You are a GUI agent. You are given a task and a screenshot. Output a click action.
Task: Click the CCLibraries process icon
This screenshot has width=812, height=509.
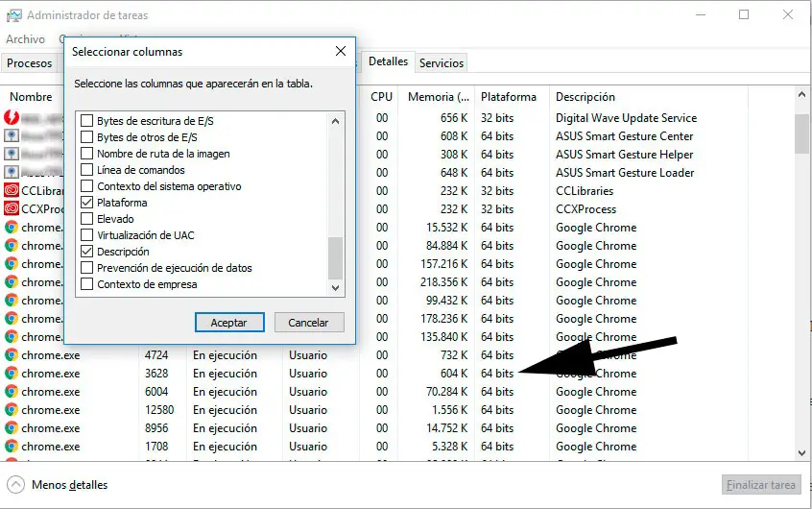click(x=12, y=190)
